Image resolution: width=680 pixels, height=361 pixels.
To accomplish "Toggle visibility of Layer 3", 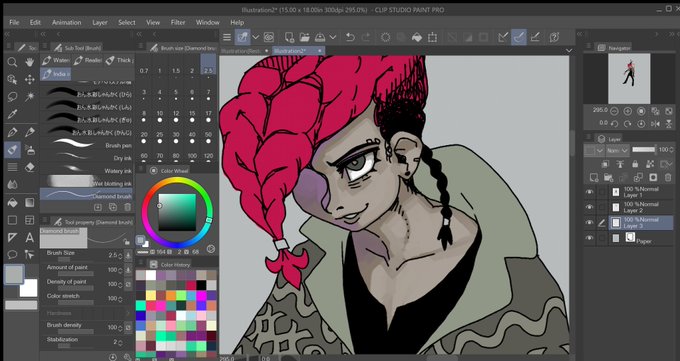I will [x=589, y=223].
